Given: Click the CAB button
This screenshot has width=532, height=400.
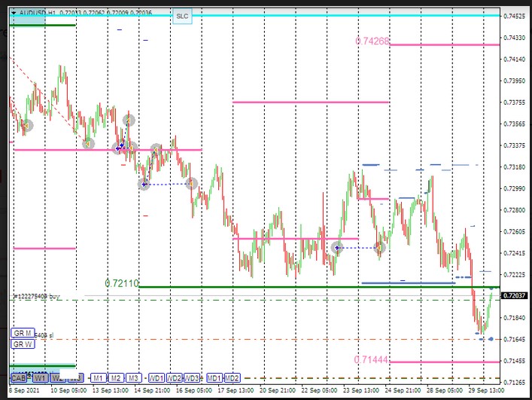Looking at the screenshot, I should coord(19,377).
